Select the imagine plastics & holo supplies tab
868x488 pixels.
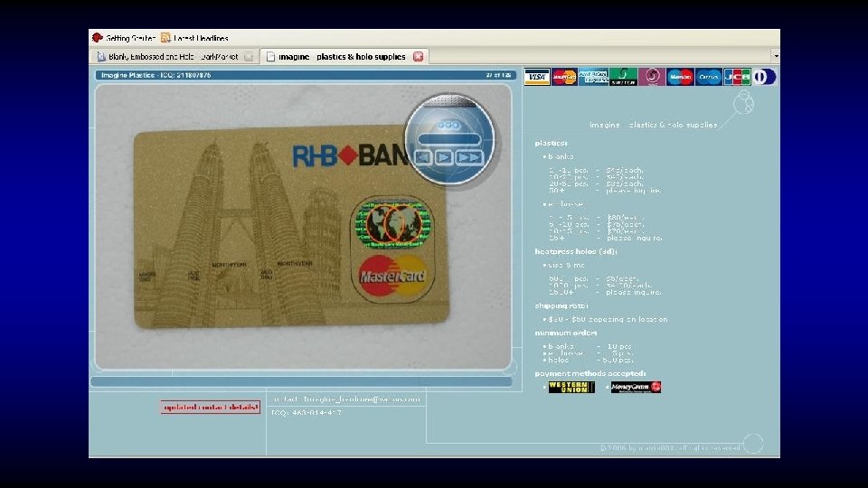click(344, 56)
